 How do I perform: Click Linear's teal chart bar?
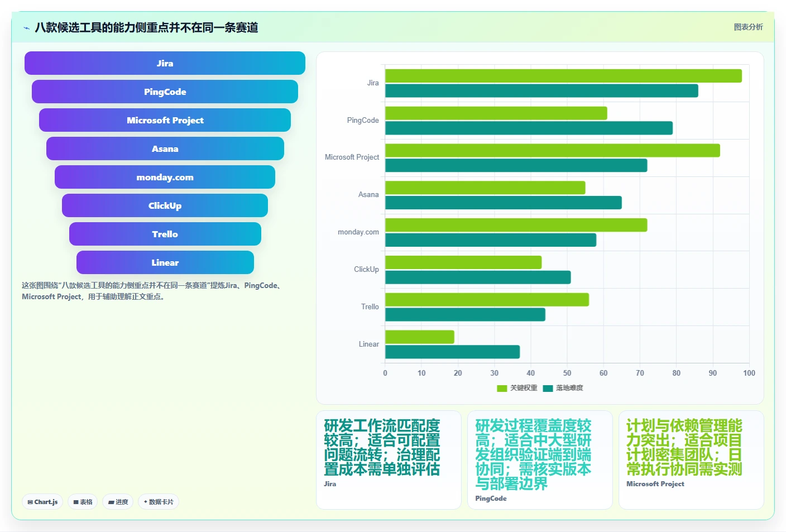[x=452, y=352]
